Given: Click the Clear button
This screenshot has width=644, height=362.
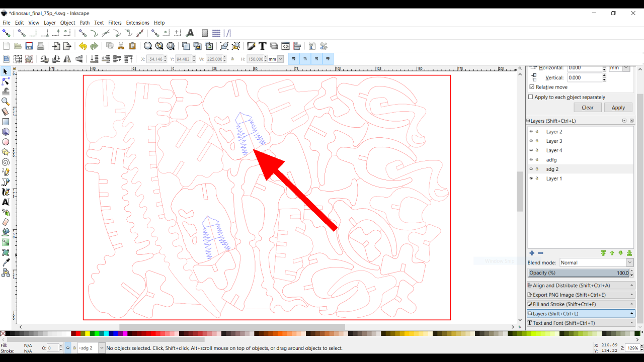Looking at the screenshot, I should 587,108.
